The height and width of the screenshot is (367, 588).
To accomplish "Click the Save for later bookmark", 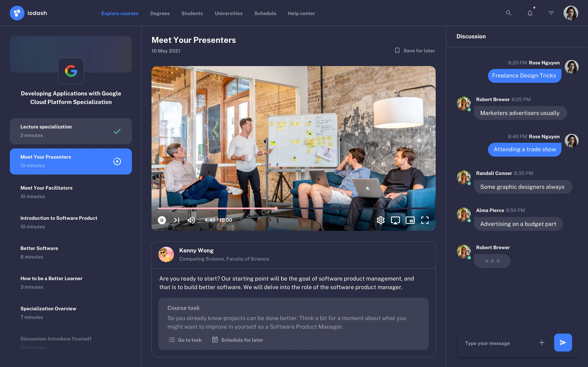I will tap(414, 51).
